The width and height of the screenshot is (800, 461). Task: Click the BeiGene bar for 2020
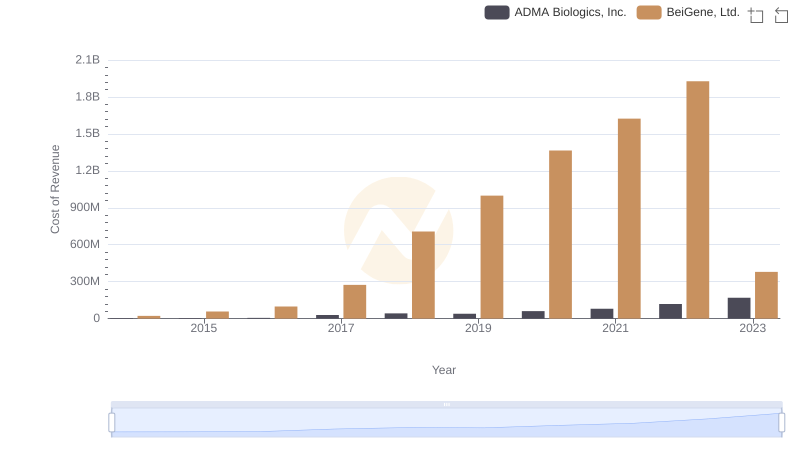click(x=560, y=235)
